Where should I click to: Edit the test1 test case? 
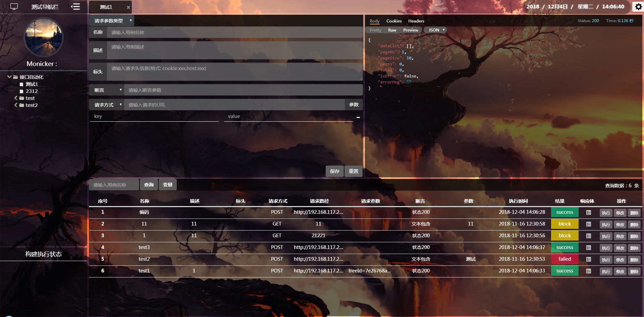tap(620, 271)
